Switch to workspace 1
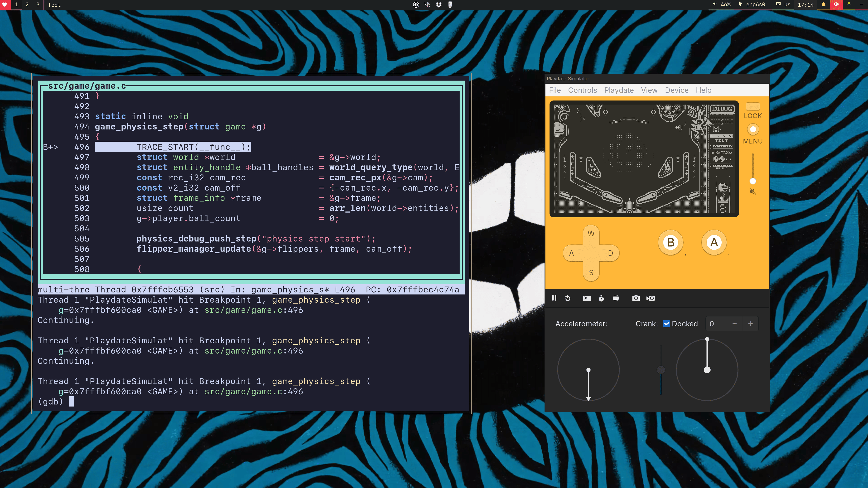The height and width of the screenshot is (488, 868). pyautogui.click(x=16, y=5)
